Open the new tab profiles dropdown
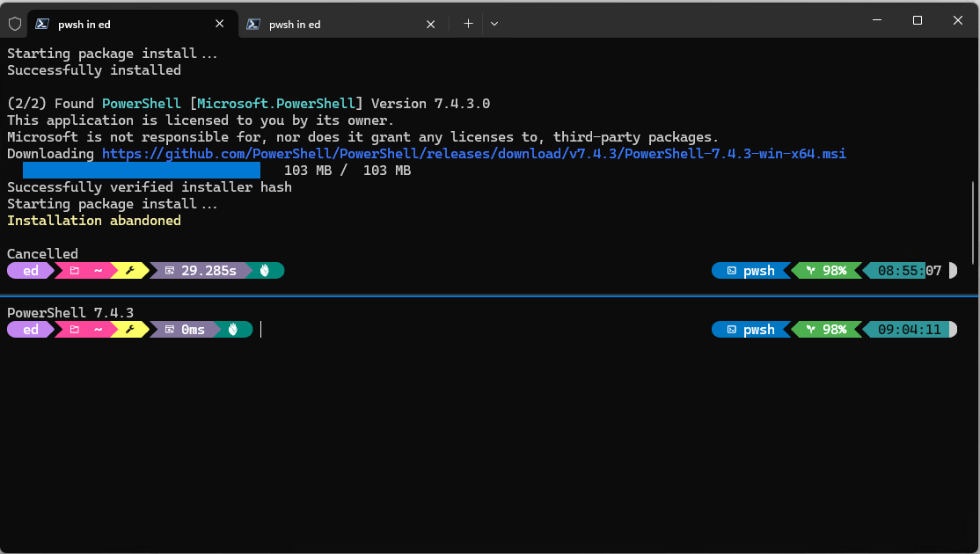The height and width of the screenshot is (554, 980). [x=494, y=24]
